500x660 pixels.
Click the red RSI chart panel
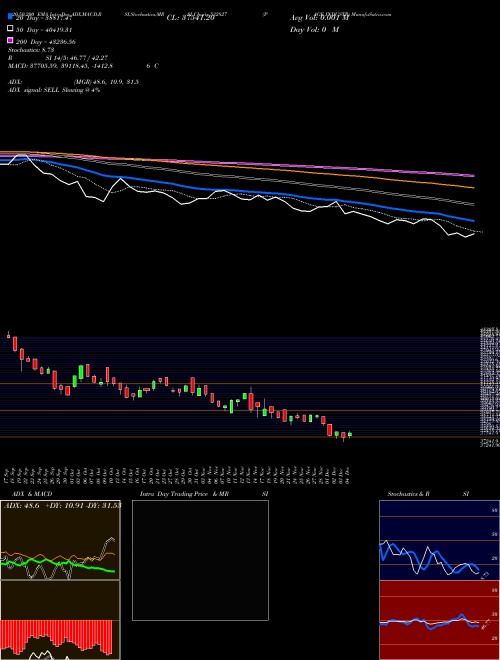439,620
